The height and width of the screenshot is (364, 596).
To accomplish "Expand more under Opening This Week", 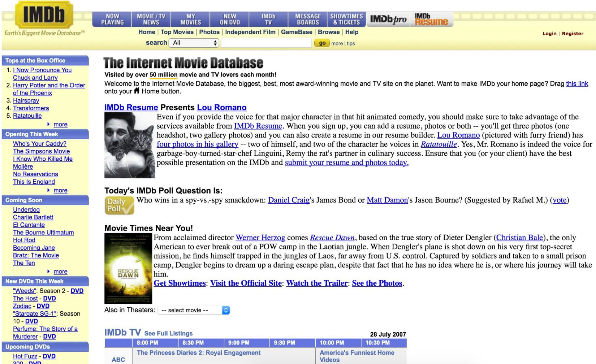I will (x=60, y=191).
